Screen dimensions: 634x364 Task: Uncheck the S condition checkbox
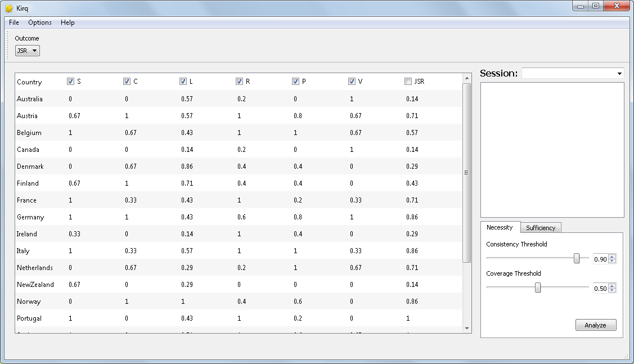[71, 82]
